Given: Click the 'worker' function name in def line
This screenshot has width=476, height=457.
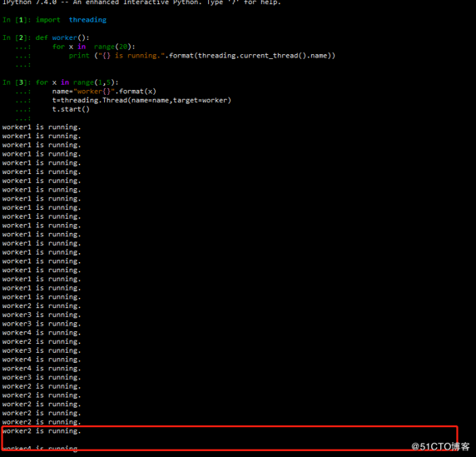Looking at the screenshot, I should tap(65, 37).
